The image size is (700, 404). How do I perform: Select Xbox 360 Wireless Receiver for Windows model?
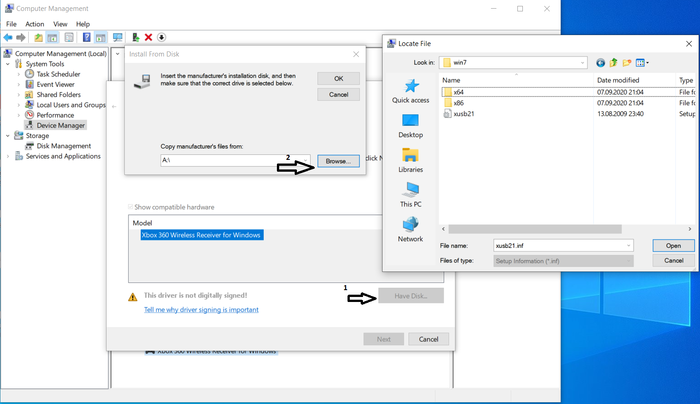coord(201,235)
